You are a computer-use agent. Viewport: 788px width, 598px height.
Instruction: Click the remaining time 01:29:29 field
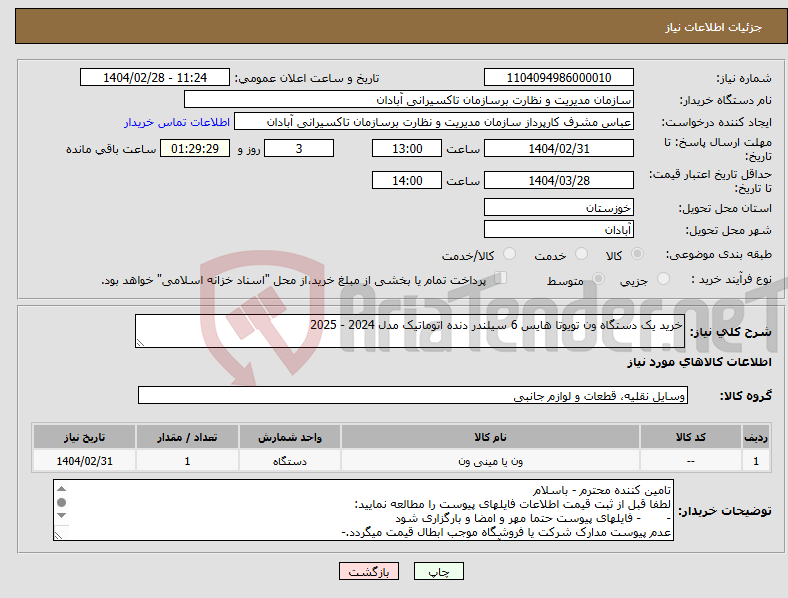[195, 149]
